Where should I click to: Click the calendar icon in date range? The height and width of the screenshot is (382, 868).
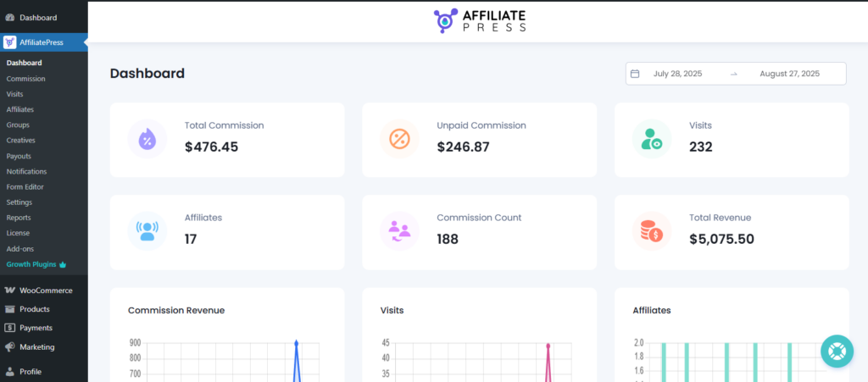click(635, 74)
